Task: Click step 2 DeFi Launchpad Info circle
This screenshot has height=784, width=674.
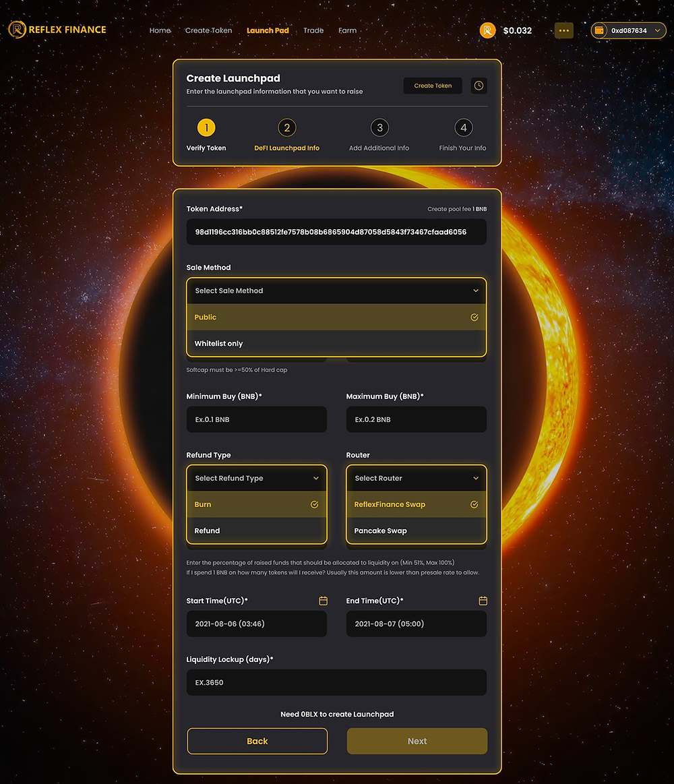Action: [287, 127]
